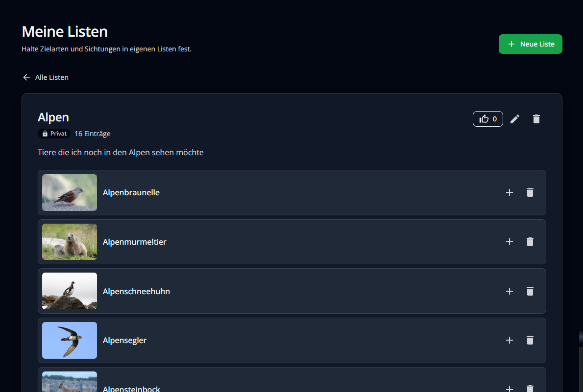Remove Alpenmurmeltier using its trash icon
Viewport: 583px width, 392px height.
click(530, 242)
